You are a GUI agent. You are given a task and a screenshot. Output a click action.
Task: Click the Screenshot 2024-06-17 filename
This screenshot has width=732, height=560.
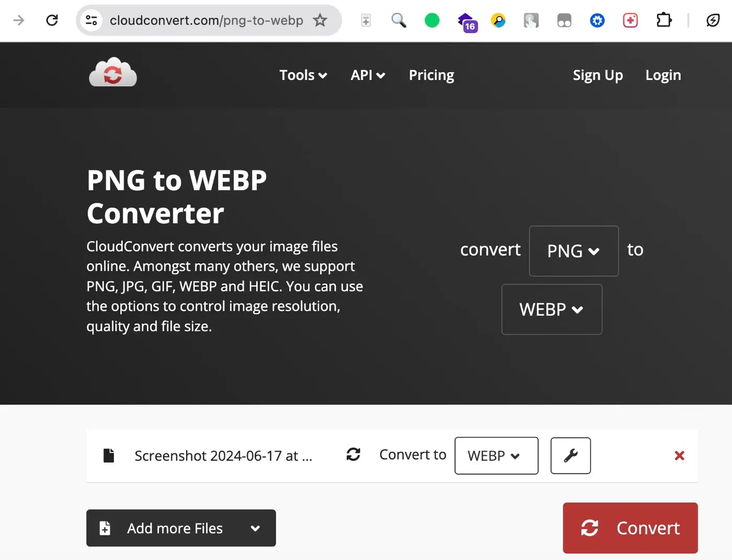pyautogui.click(x=223, y=456)
